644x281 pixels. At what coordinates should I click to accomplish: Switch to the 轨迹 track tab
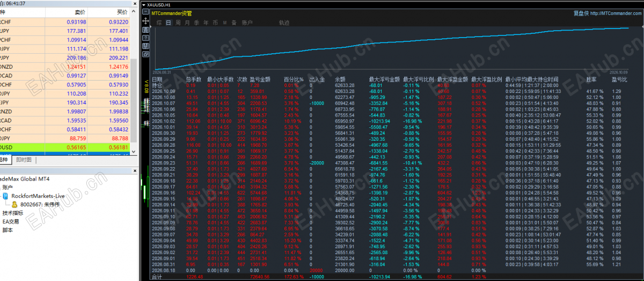(x=284, y=23)
